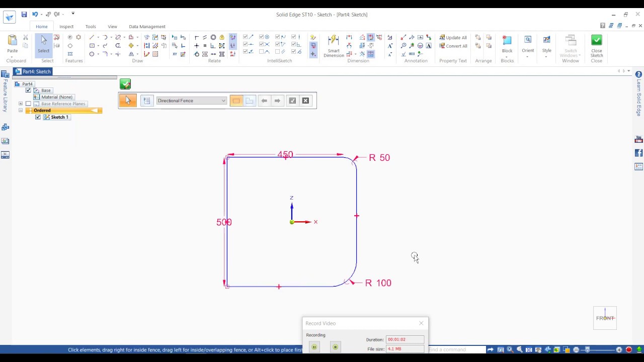Open the Line tool dropdown arrow
This screenshot has height=362, width=644.
click(x=98, y=37)
